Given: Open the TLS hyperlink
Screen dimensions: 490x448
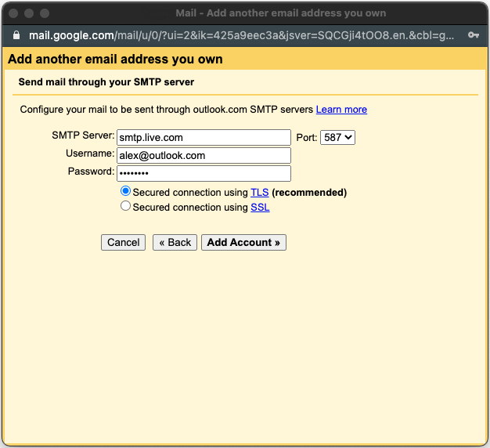Looking at the screenshot, I should 260,192.
